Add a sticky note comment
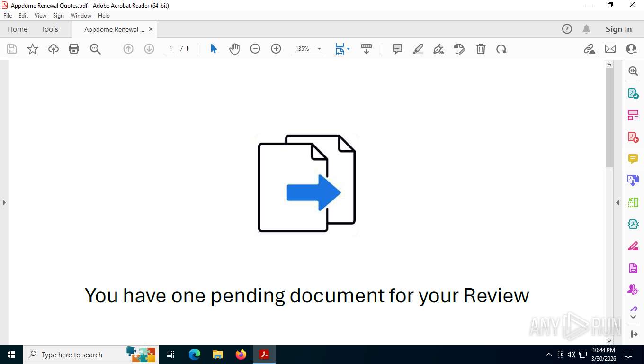The height and width of the screenshot is (364, 644). coord(397,49)
